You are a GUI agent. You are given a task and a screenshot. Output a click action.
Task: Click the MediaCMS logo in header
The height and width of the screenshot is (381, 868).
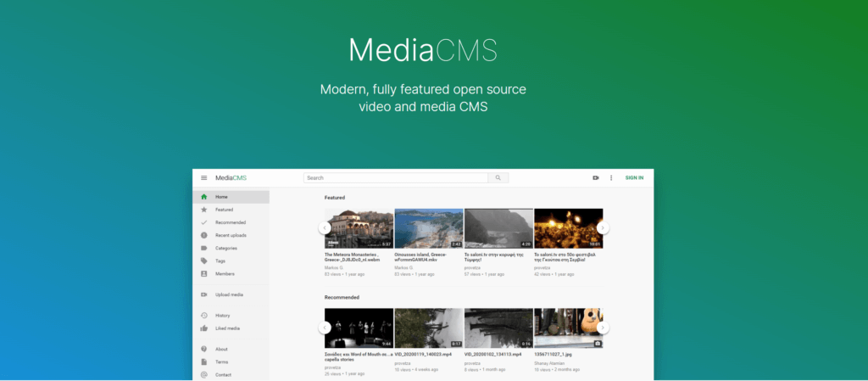click(x=230, y=178)
